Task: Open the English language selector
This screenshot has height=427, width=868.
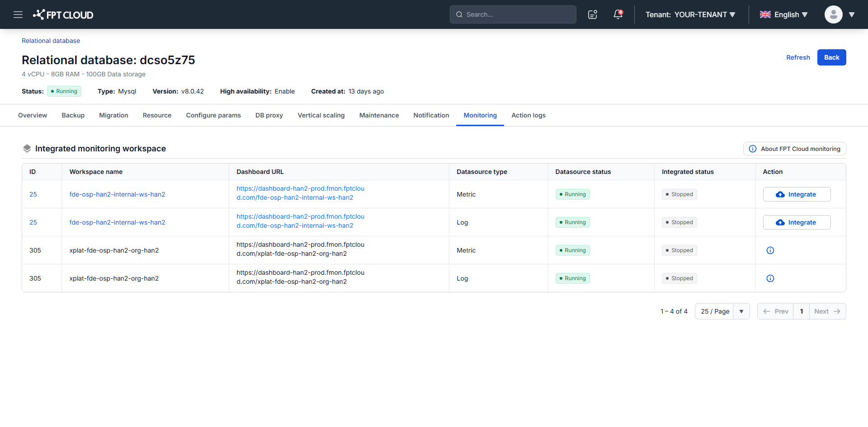Action: pyautogui.click(x=783, y=14)
